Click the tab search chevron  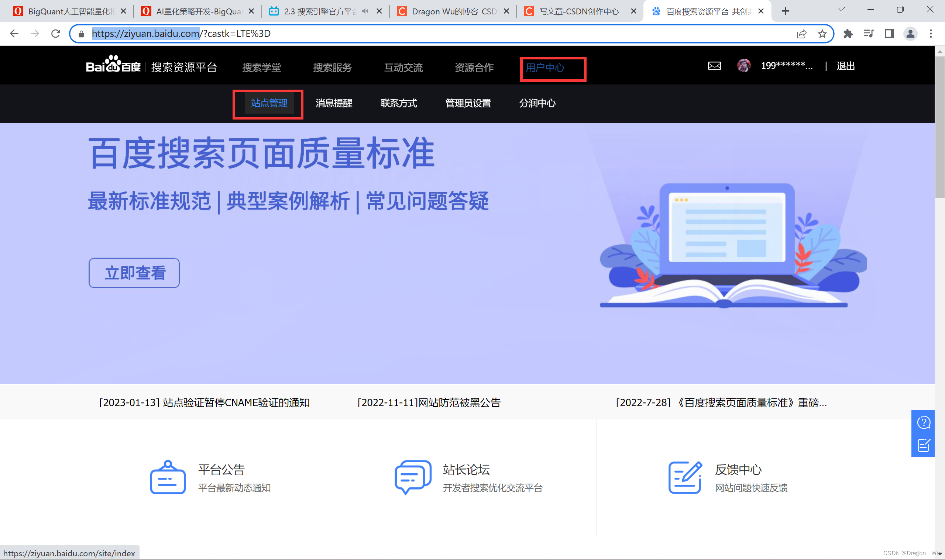pyautogui.click(x=841, y=10)
